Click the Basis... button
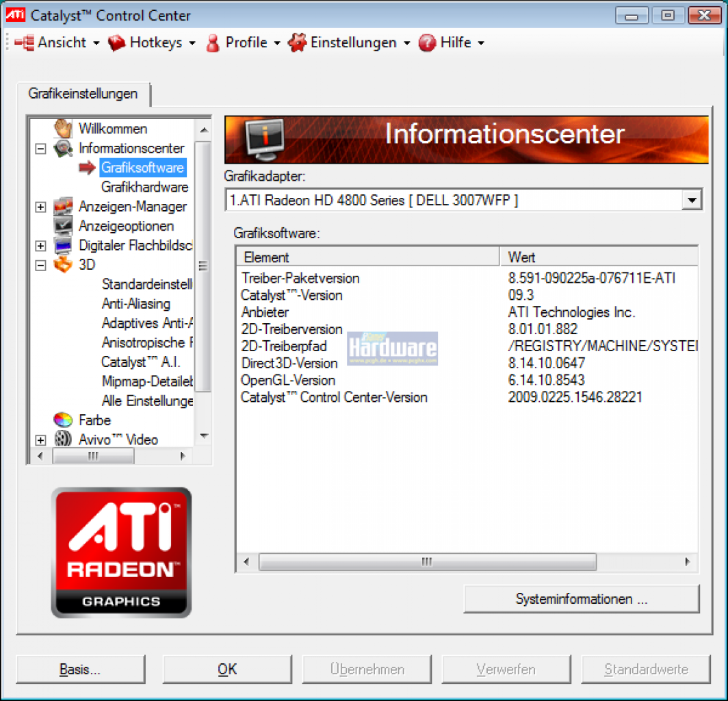This screenshot has height=701, width=728. pyautogui.click(x=80, y=670)
